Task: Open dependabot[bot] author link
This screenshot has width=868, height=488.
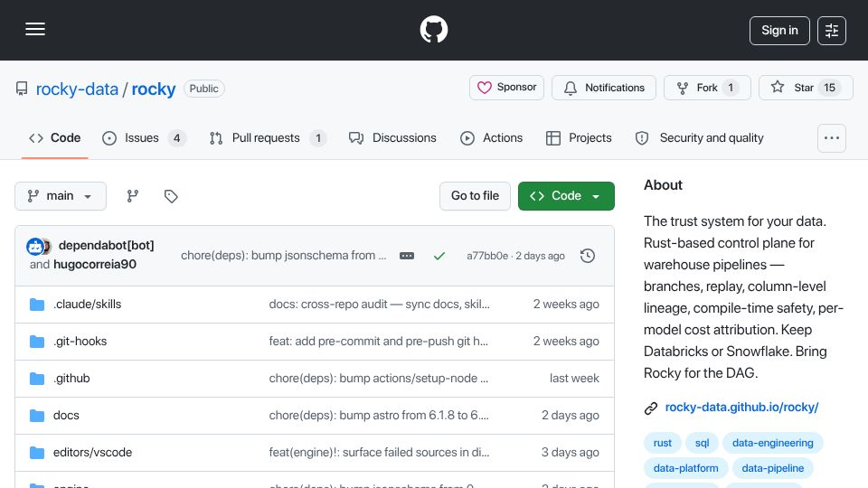Action: (x=107, y=245)
